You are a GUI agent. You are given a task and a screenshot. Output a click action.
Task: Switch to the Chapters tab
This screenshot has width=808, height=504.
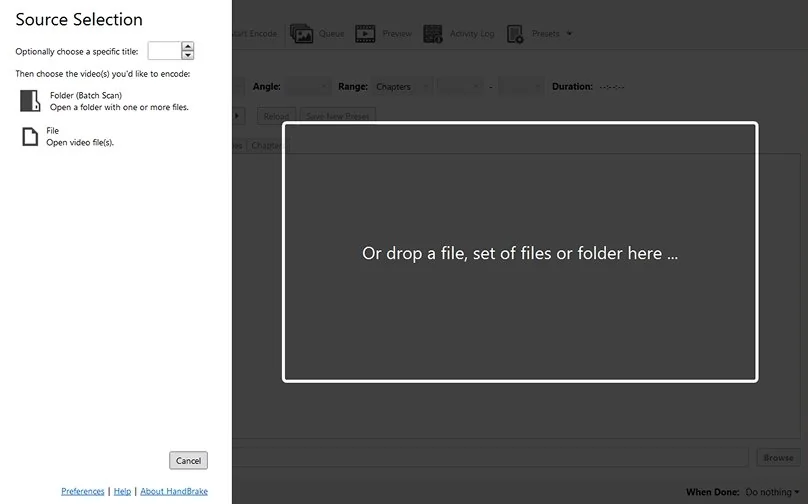coord(267,146)
